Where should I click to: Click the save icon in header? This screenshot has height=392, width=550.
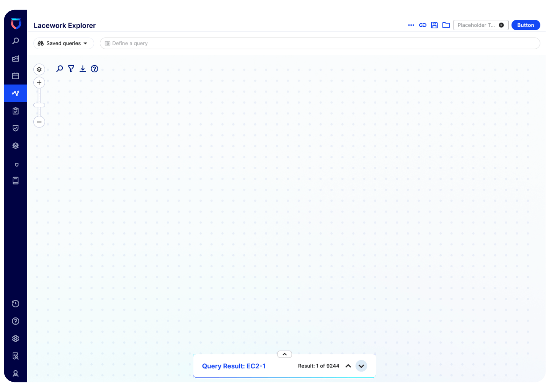434,25
